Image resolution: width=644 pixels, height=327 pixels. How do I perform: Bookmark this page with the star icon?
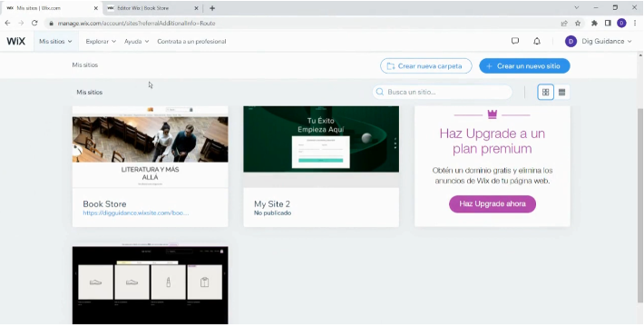pos(578,24)
